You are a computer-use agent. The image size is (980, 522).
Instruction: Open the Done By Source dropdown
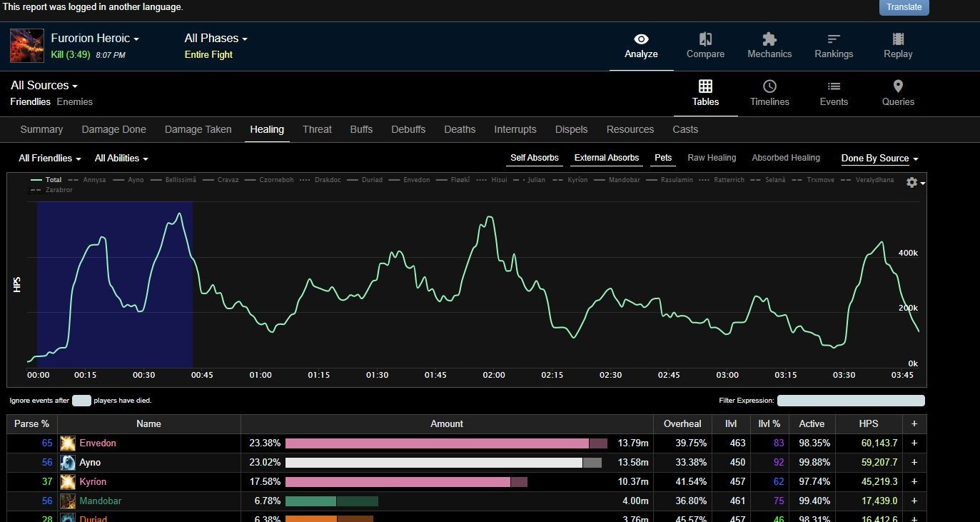[879, 159]
